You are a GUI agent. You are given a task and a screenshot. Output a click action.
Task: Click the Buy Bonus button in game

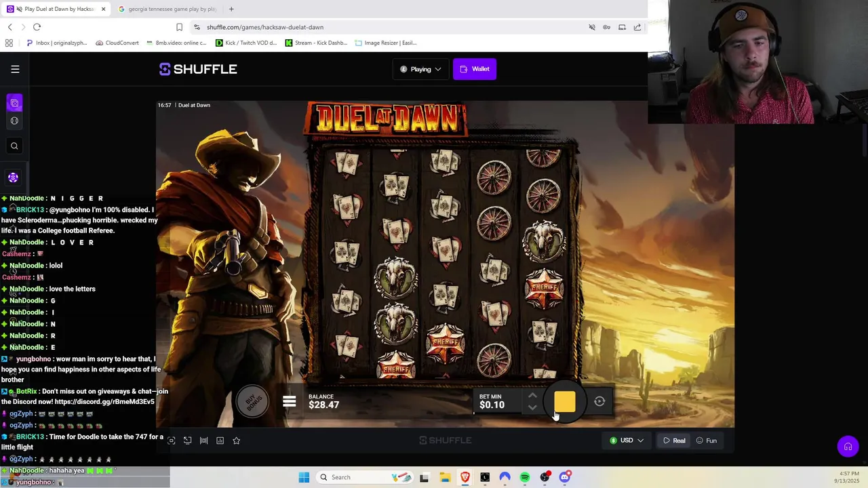pos(252,402)
